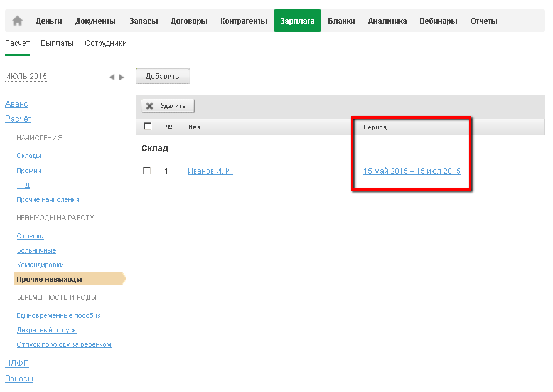Open Прочие начисления link
The image size is (553, 392).
[x=48, y=200]
